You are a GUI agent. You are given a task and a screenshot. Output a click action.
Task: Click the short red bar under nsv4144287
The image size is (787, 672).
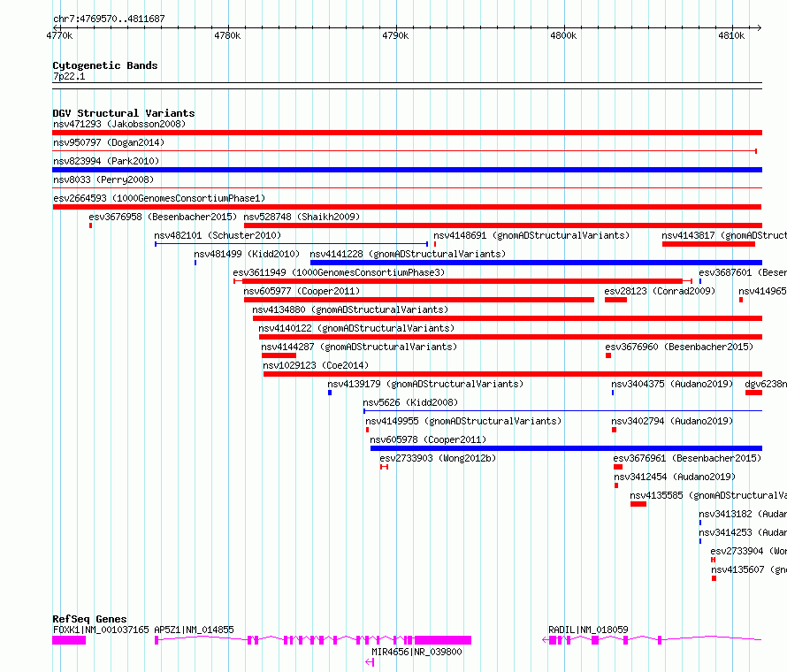pos(279,355)
